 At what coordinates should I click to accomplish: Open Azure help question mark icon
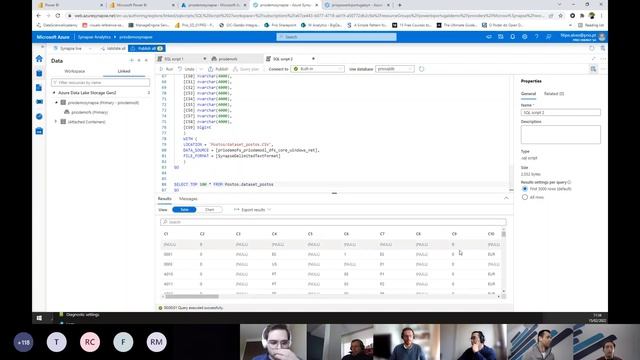click(x=536, y=37)
